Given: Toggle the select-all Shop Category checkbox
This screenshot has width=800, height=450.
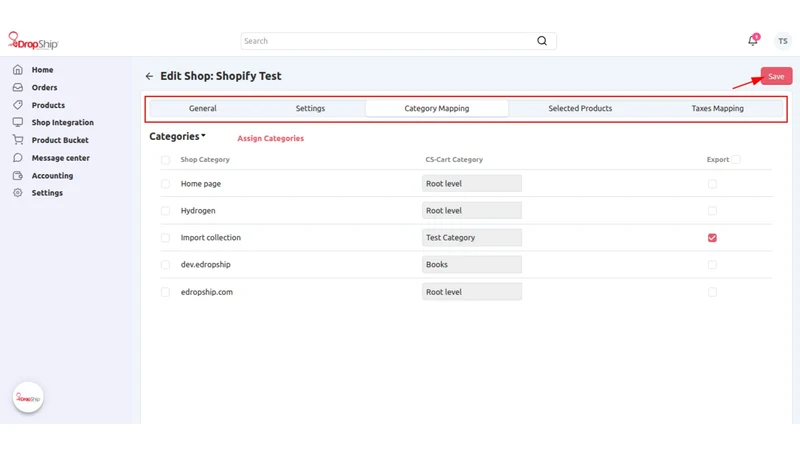Looking at the screenshot, I should coord(165,160).
